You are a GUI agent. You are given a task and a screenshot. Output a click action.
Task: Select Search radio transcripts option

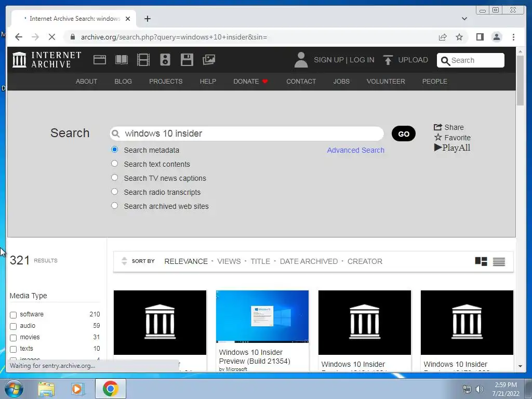point(115,191)
